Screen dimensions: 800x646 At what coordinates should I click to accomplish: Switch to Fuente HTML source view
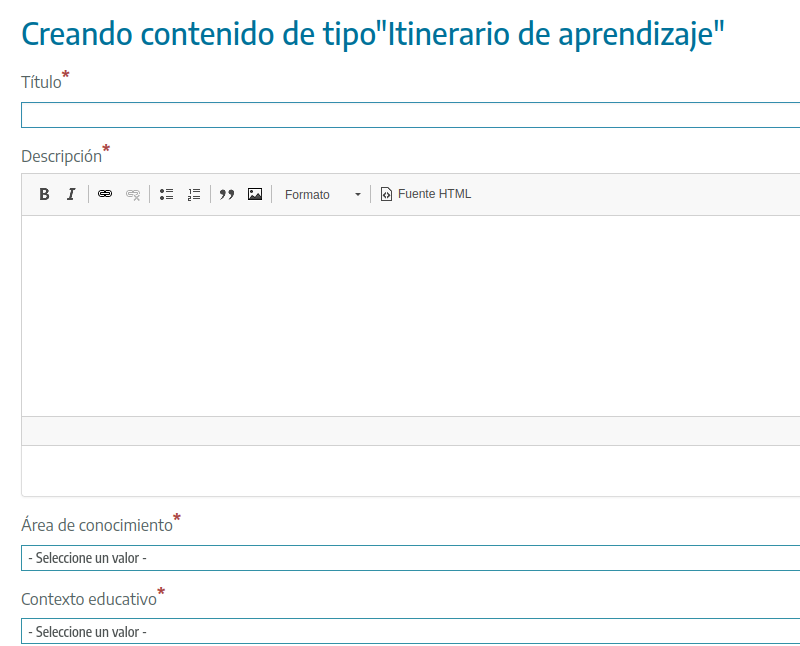pos(426,194)
